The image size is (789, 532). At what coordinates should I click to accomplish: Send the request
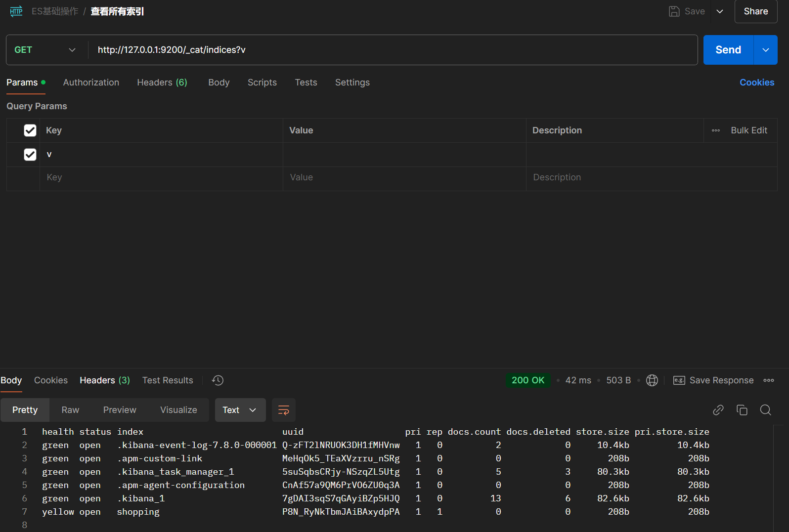pos(728,50)
